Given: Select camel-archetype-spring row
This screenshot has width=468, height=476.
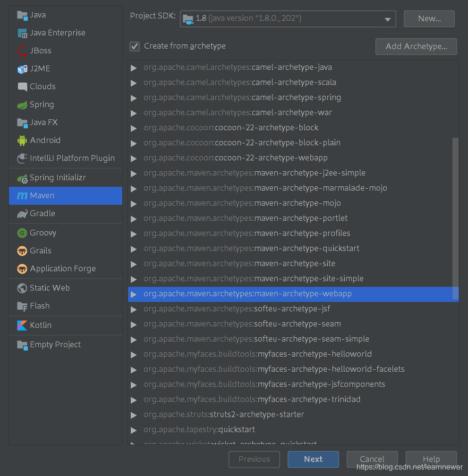Looking at the screenshot, I should (293, 98).
